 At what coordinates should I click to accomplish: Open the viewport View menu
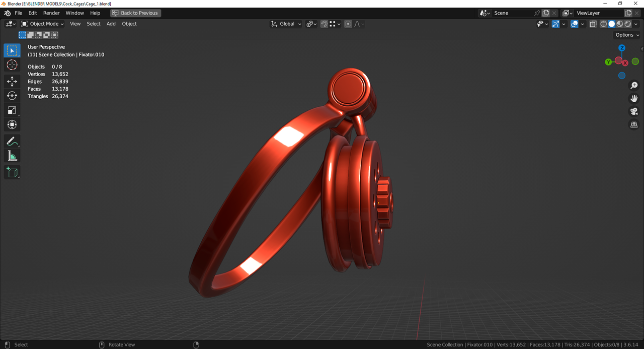point(75,24)
